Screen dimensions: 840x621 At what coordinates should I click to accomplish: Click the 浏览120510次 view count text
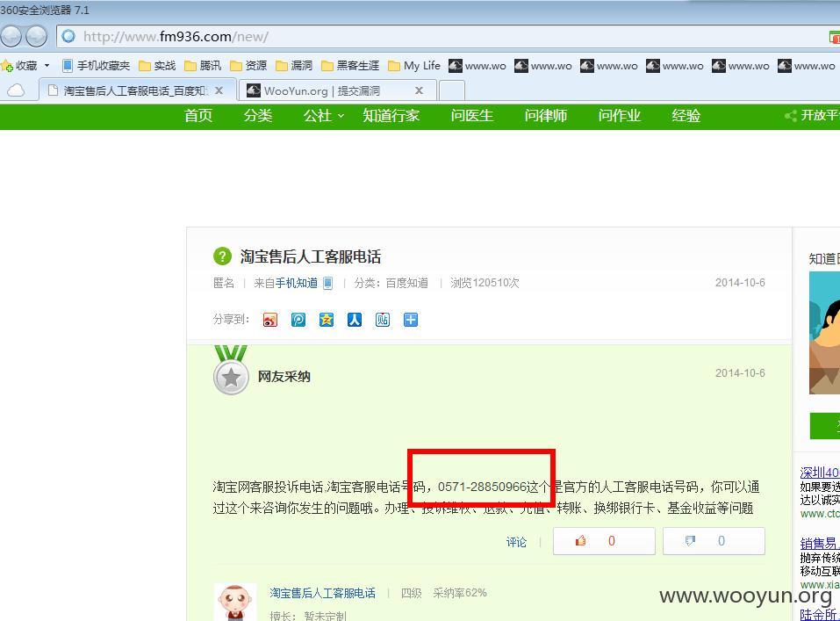pos(485,283)
